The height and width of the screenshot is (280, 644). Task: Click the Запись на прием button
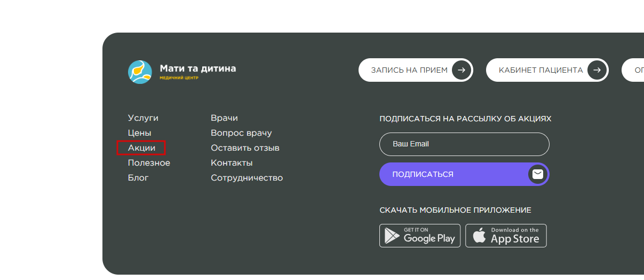coord(416,70)
